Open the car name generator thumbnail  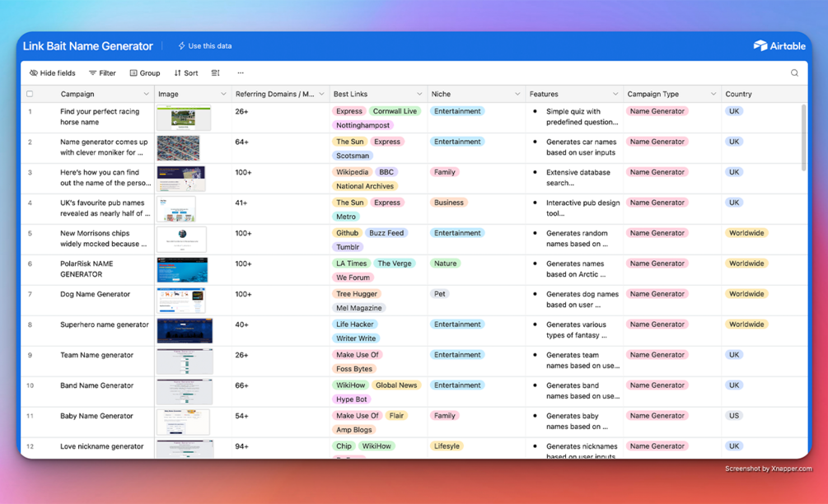pyautogui.click(x=179, y=147)
